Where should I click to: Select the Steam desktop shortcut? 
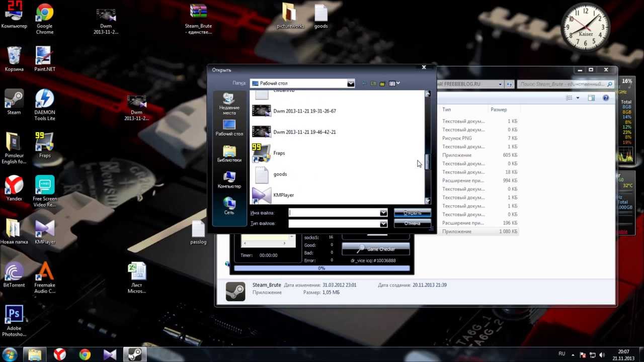click(x=14, y=103)
